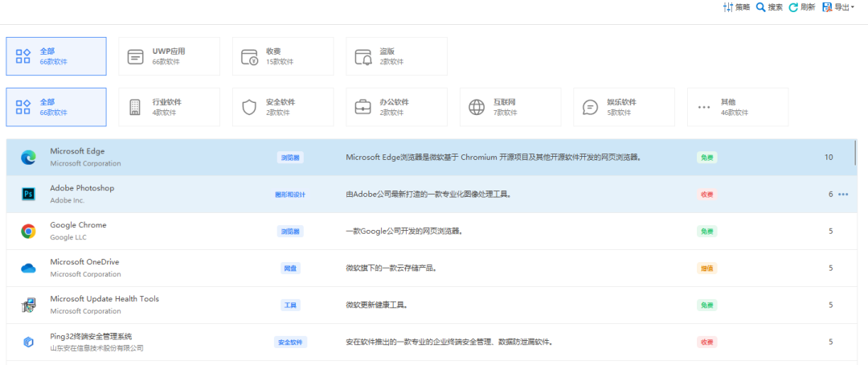Click the 浏览器 tag on Google Chrome row

point(290,231)
